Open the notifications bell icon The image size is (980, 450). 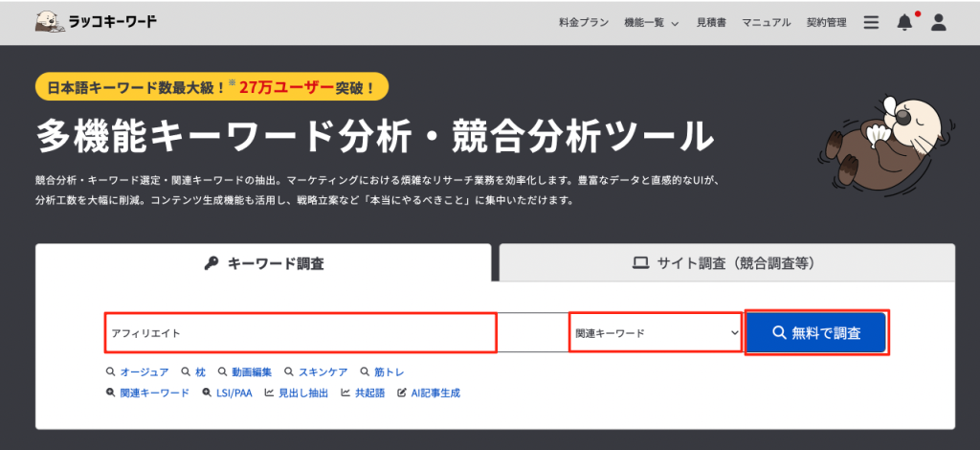coord(903,22)
